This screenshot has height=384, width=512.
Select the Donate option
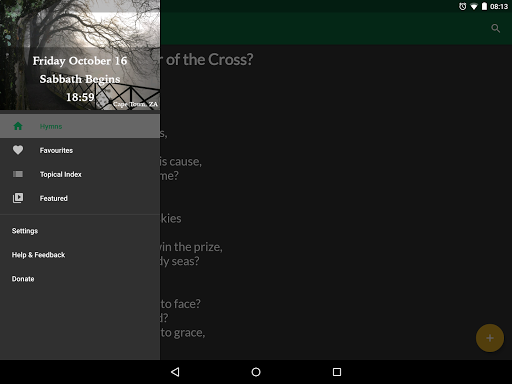(23, 279)
